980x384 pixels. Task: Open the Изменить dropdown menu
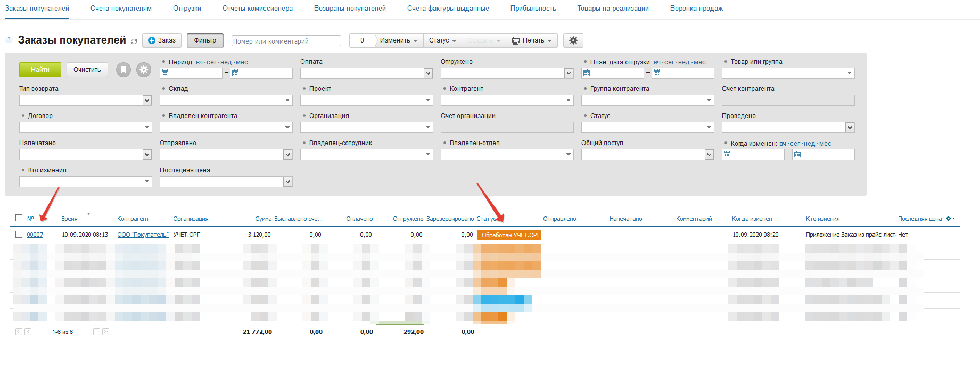click(x=399, y=40)
